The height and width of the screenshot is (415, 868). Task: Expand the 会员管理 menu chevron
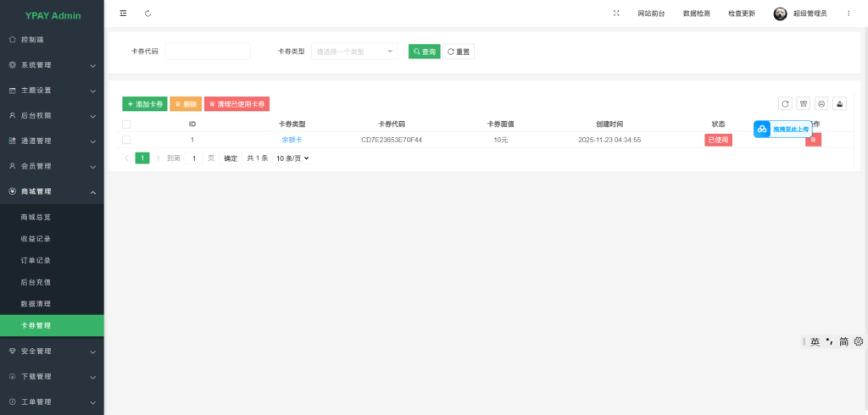(x=93, y=167)
